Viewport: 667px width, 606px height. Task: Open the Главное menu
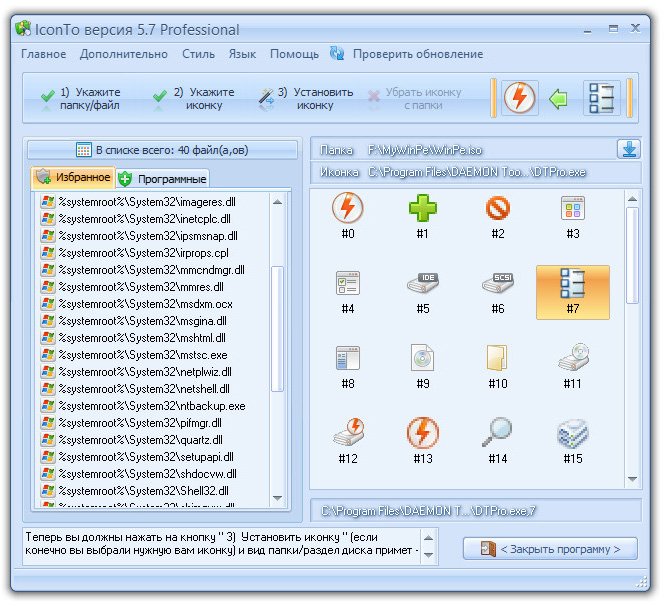click(x=43, y=54)
